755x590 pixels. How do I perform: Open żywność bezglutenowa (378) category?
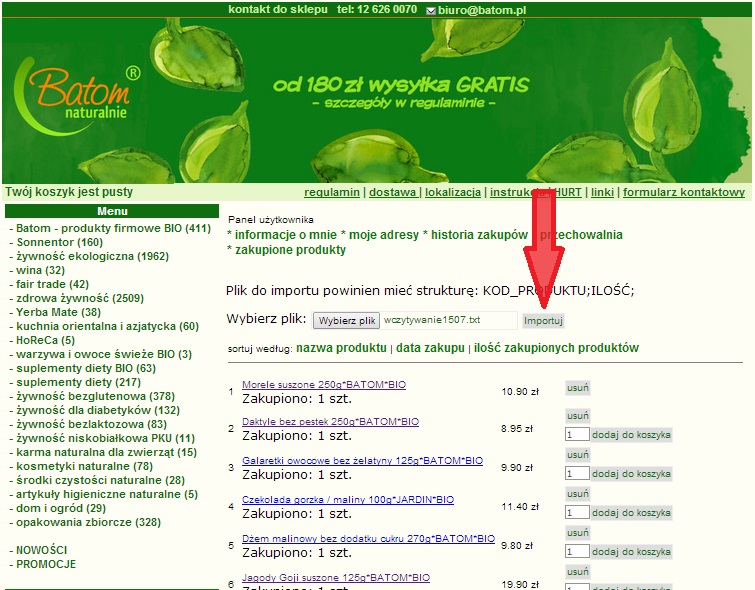(95, 396)
